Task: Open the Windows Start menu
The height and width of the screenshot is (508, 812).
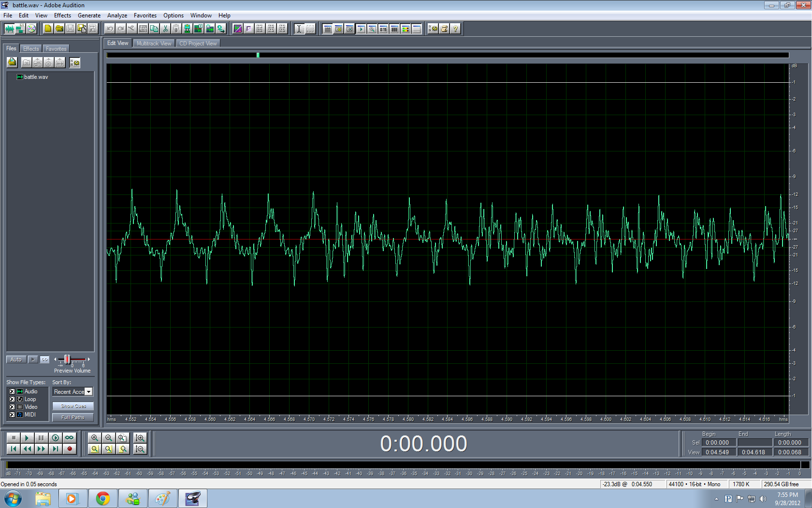Action: [13, 498]
